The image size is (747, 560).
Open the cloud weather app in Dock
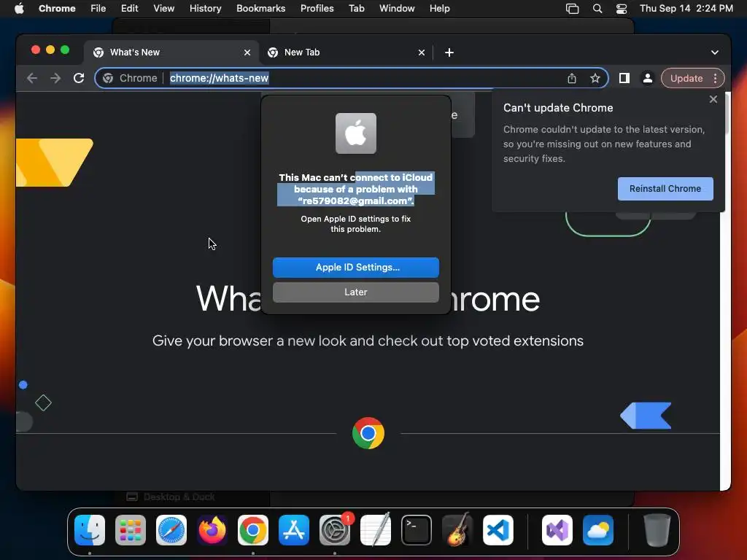[598, 530]
